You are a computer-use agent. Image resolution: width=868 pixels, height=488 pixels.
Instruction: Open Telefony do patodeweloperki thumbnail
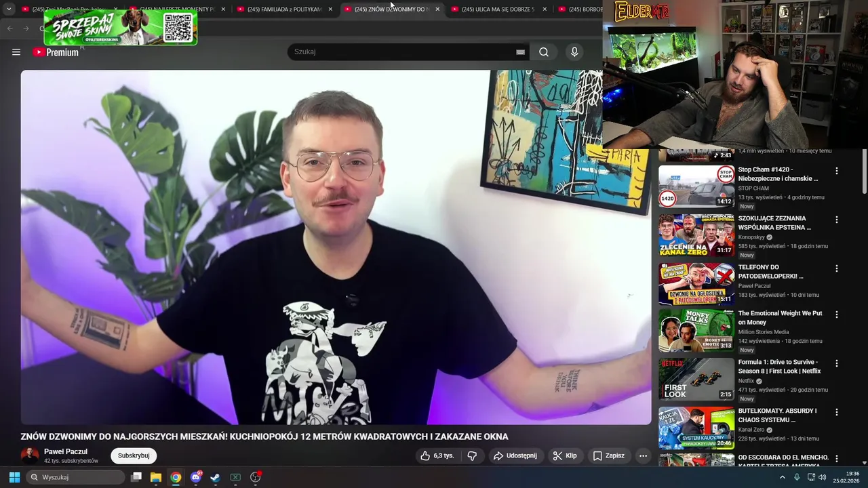pos(696,284)
